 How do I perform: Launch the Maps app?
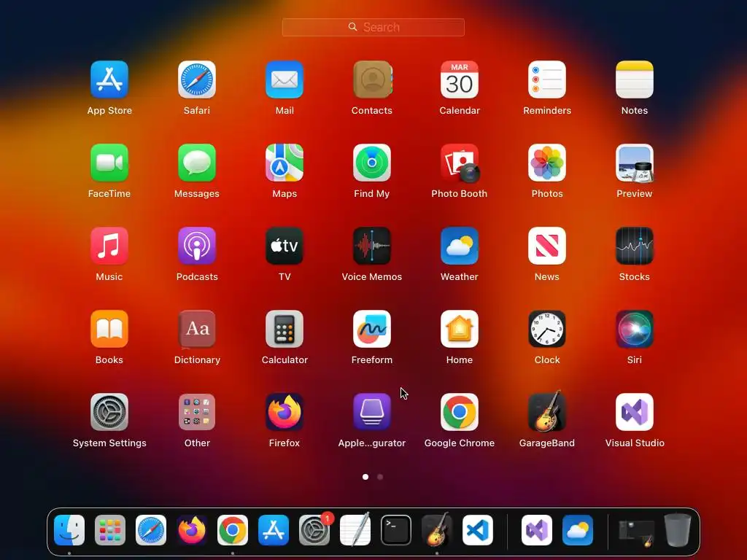pyautogui.click(x=285, y=163)
